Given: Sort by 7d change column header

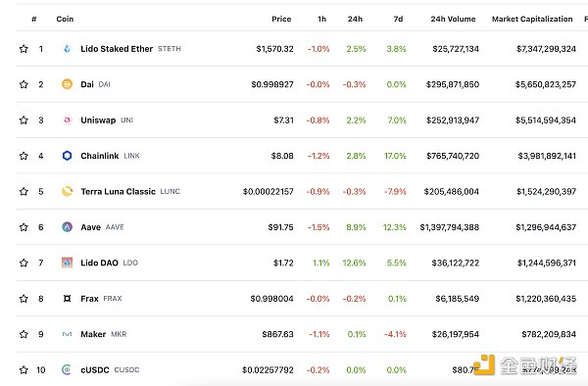Looking at the screenshot, I should click(x=398, y=19).
